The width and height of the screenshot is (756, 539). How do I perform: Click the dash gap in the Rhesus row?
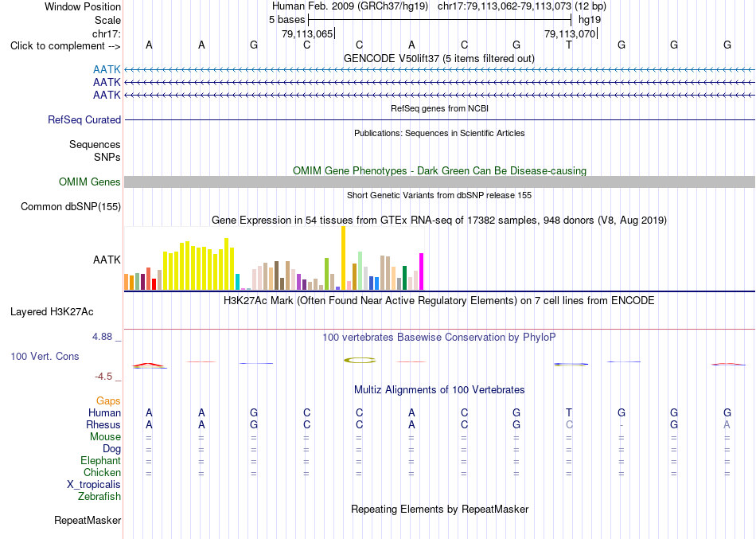point(622,425)
